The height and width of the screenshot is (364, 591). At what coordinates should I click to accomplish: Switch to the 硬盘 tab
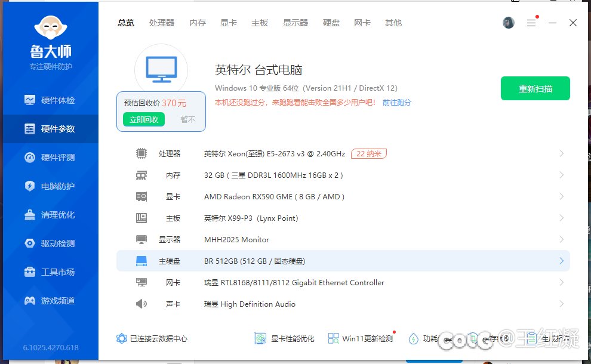(x=331, y=23)
